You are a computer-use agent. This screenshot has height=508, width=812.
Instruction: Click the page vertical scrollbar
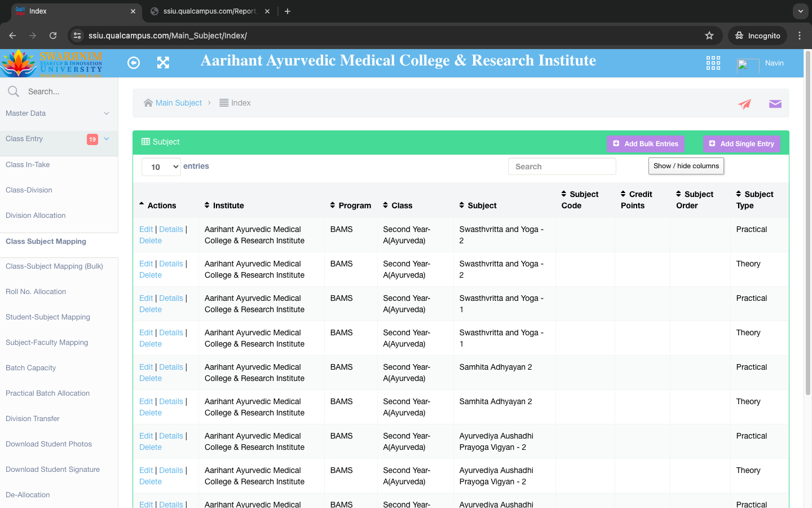[x=808, y=223]
